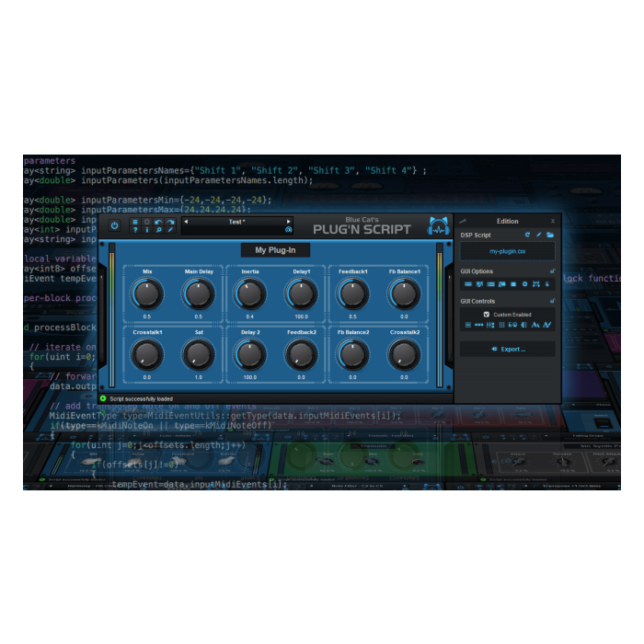The width and height of the screenshot is (644, 644).
Task: Click the second GUI Options icon, crossed-out box
Action: pyautogui.click(x=479, y=284)
